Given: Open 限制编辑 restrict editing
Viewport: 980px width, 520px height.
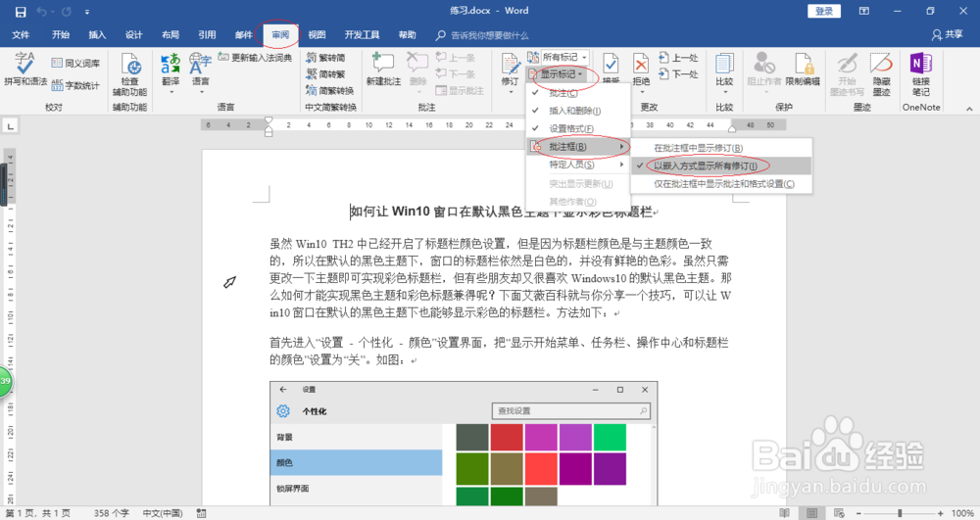Looking at the screenshot, I should pos(803,70).
